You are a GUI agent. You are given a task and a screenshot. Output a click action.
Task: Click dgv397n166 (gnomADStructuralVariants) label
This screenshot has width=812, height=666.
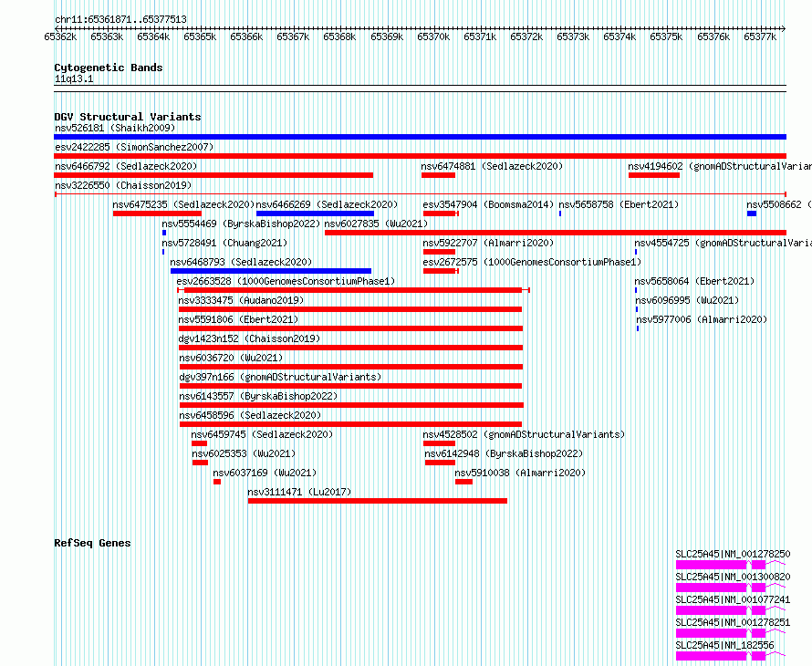pos(280,377)
